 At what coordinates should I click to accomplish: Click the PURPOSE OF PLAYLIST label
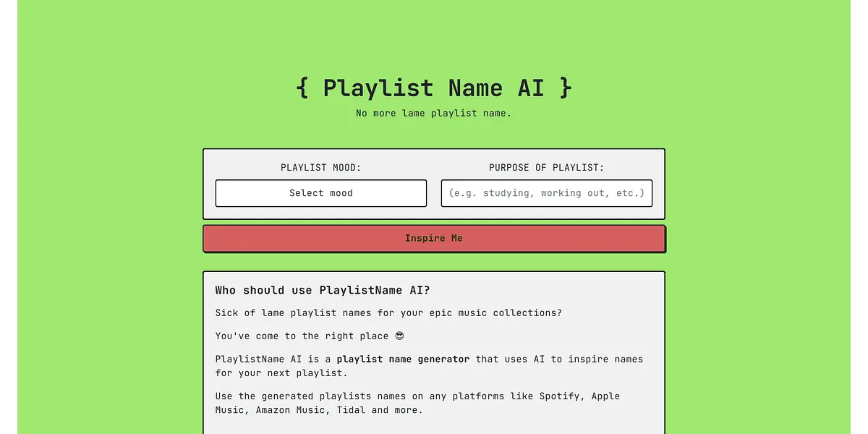coord(546,168)
